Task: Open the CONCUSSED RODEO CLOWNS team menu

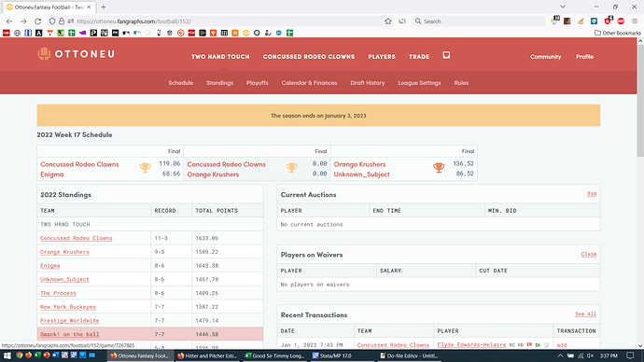Action: [x=309, y=57]
